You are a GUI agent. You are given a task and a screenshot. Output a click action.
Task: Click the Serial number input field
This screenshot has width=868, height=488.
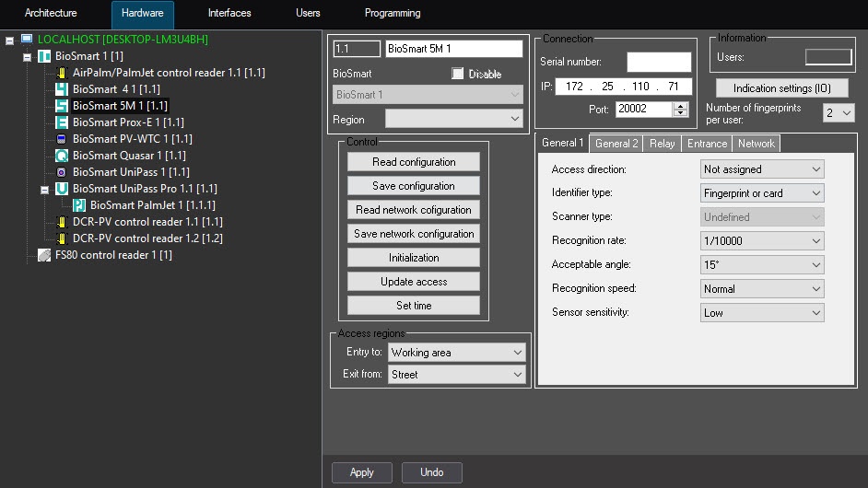[x=658, y=63]
